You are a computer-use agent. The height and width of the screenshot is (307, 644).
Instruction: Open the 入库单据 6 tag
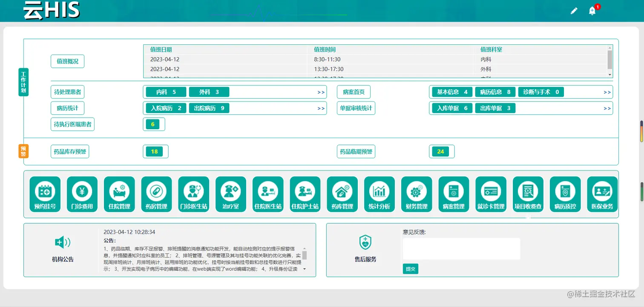pyautogui.click(x=452, y=108)
